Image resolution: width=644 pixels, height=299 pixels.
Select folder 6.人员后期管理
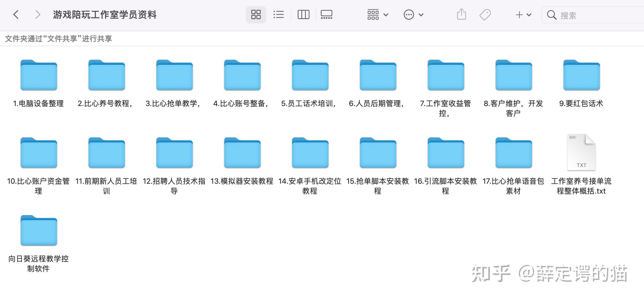(378, 84)
